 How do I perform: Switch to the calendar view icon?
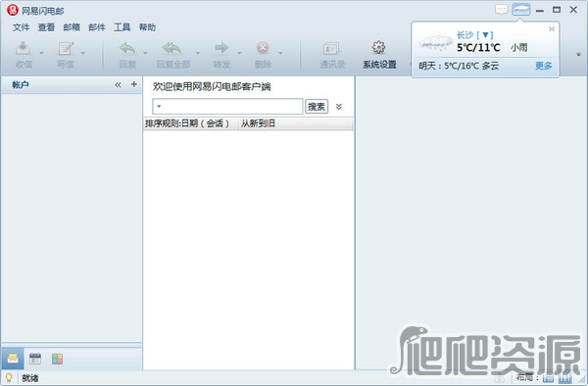pyautogui.click(x=35, y=359)
